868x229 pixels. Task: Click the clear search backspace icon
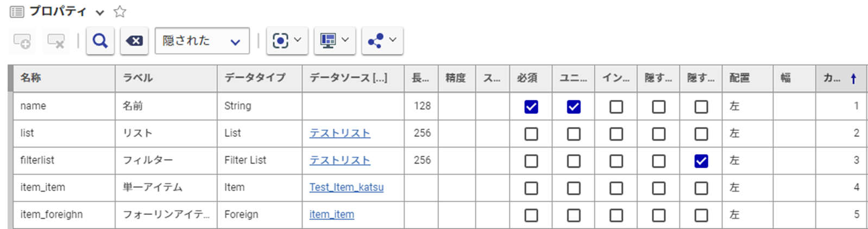tap(134, 41)
